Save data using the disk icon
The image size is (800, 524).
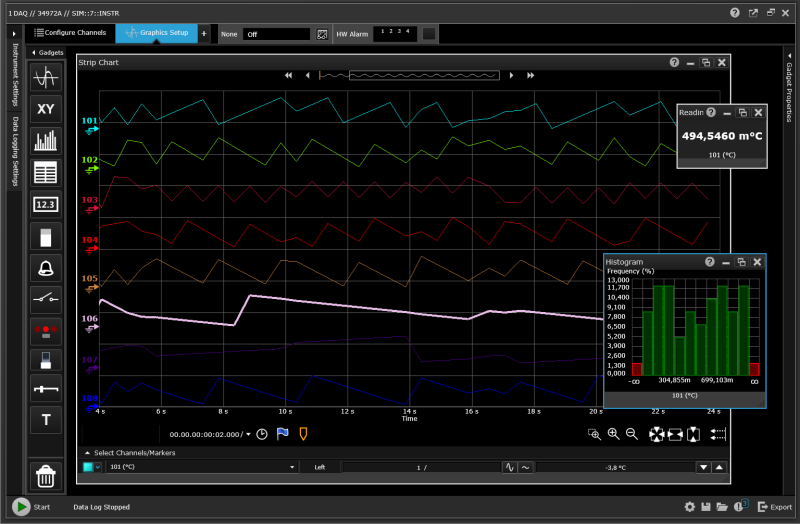point(706,507)
